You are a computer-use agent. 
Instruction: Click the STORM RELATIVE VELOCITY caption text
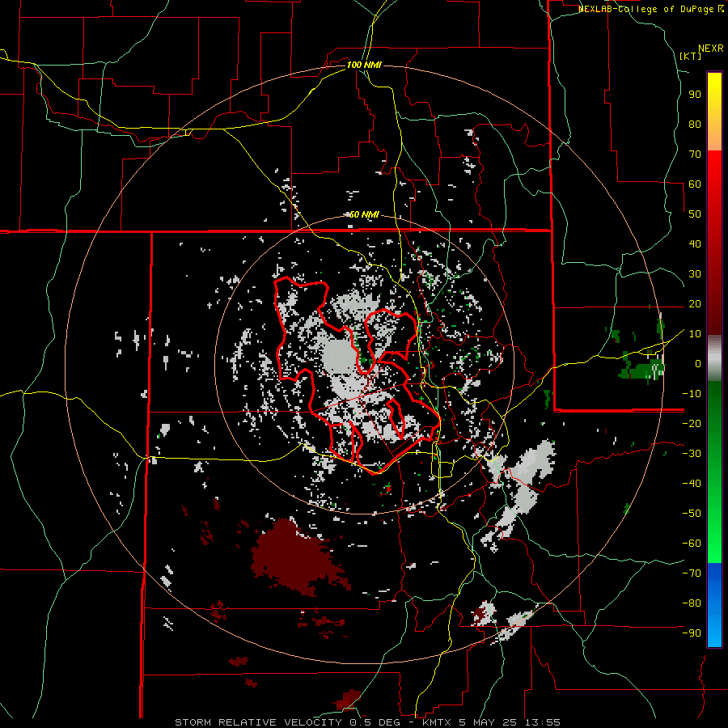click(258, 722)
